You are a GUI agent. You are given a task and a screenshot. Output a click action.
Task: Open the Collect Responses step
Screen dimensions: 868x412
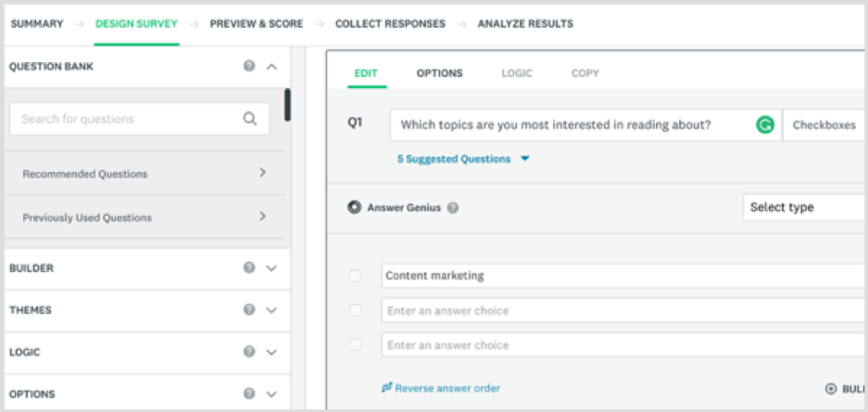click(390, 24)
